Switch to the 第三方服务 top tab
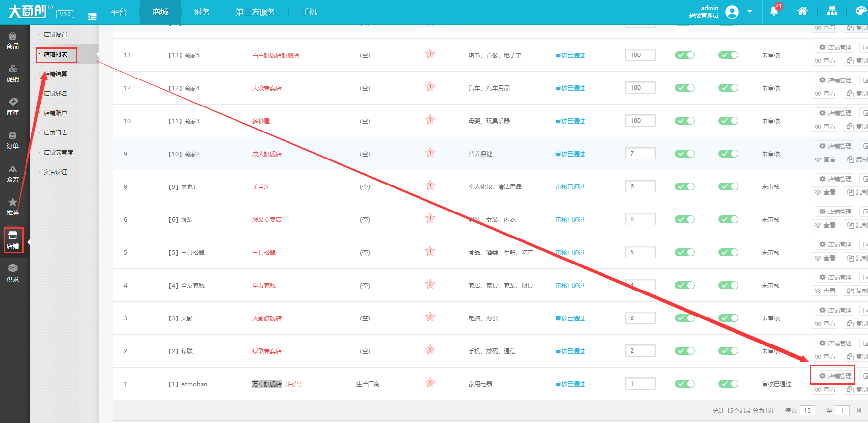 pos(255,12)
